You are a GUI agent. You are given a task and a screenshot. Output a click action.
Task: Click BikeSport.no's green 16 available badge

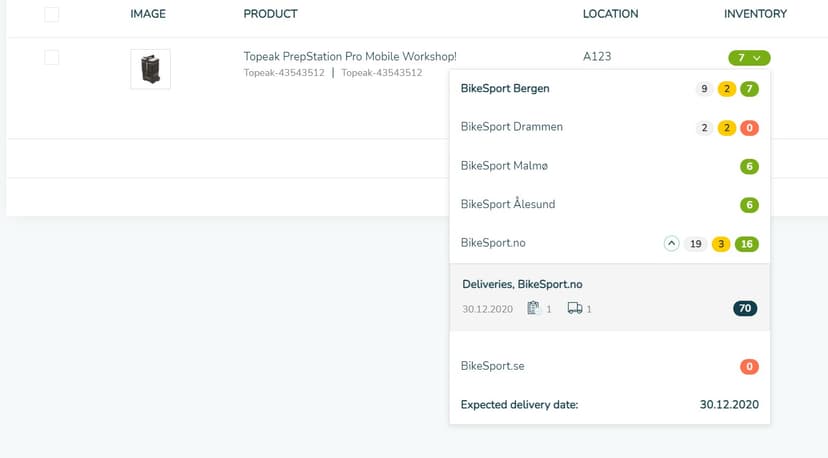[747, 244]
